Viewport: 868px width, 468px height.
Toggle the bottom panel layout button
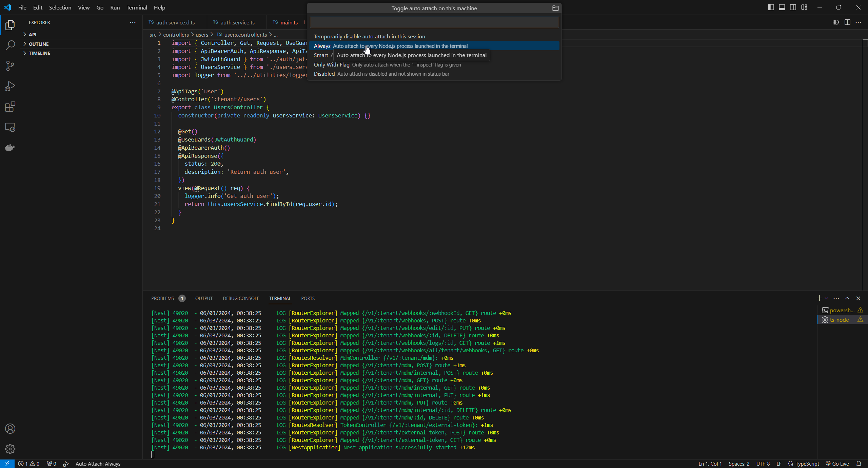click(782, 7)
